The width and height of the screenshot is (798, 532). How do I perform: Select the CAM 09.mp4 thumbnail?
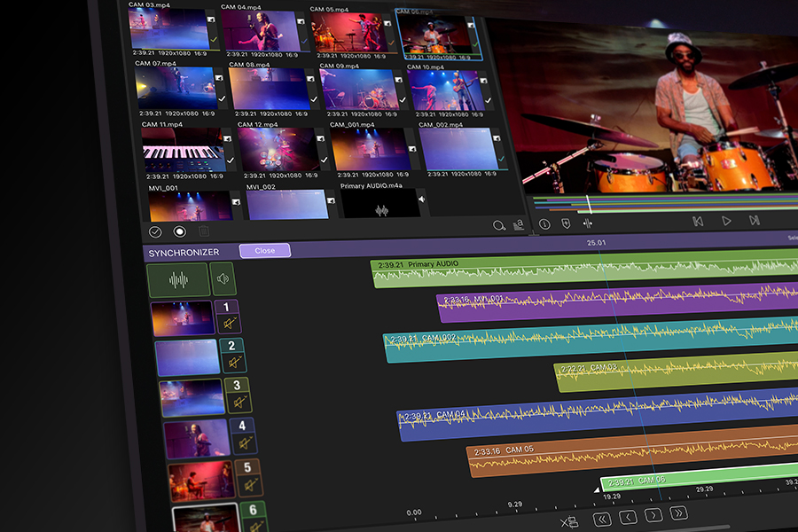point(361,90)
